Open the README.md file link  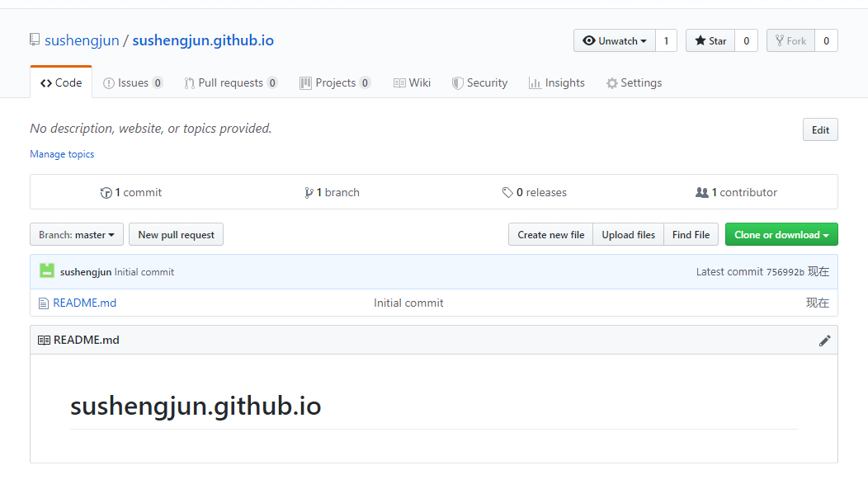tap(85, 303)
